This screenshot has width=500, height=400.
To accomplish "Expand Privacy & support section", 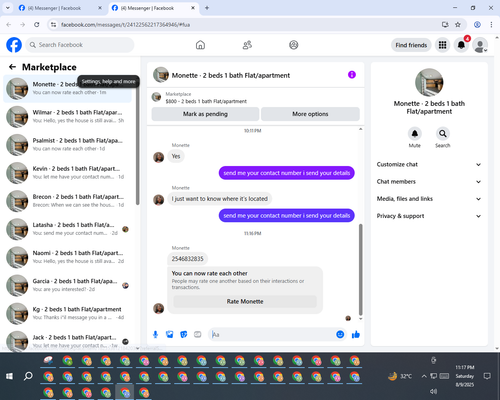I will [429, 216].
